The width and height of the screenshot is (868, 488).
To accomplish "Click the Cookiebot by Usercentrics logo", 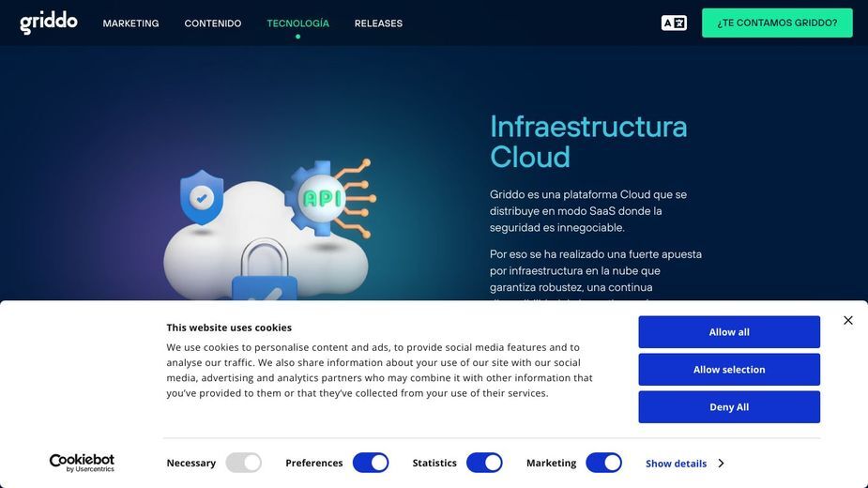I will coord(82,463).
